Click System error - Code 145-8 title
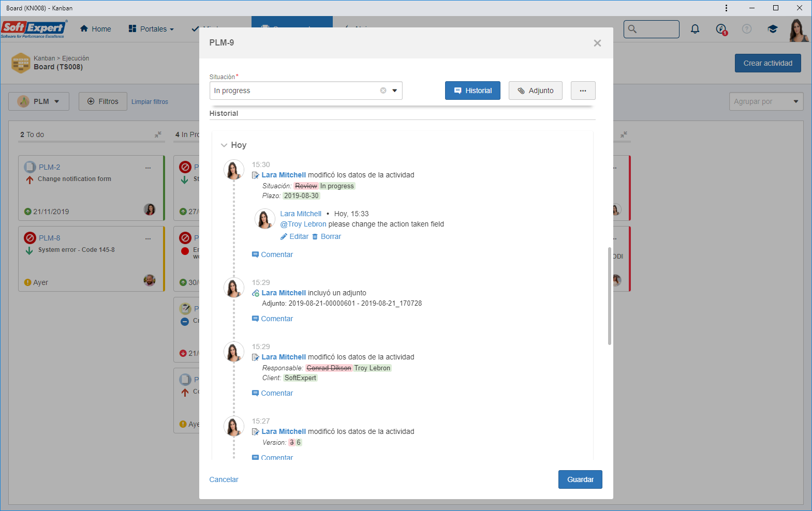The height and width of the screenshot is (511, 812). click(x=77, y=250)
